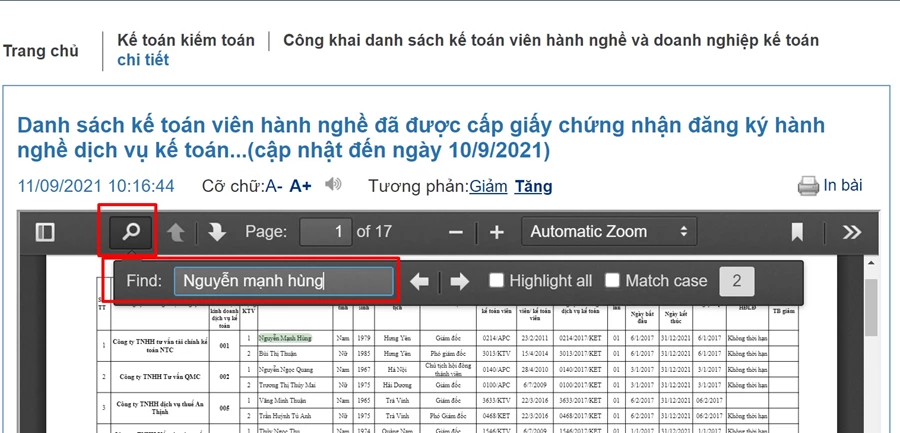Image resolution: width=900 pixels, height=433 pixels.
Task: Enable the Highlight all checkbox
Action: tap(496, 280)
